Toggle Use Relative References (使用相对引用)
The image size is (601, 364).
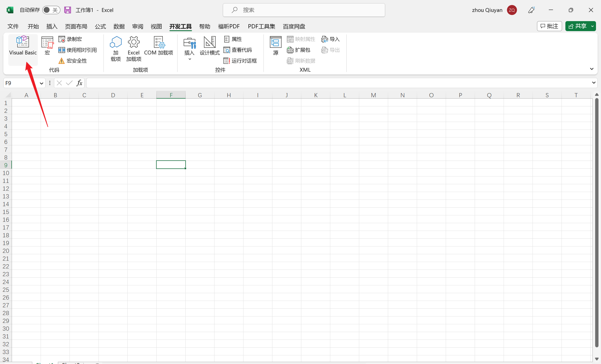78,50
